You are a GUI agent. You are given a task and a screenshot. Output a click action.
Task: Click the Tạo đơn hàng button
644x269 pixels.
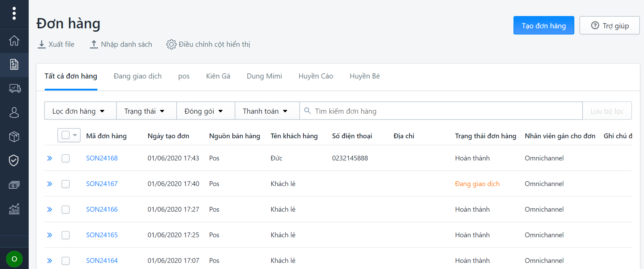[x=544, y=25]
